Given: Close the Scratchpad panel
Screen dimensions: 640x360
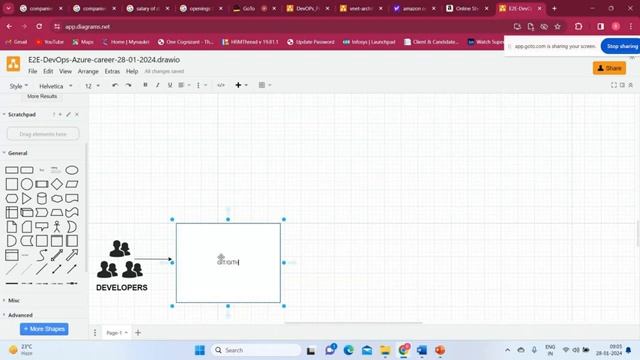Looking at the screenshot, I should 77,115.
